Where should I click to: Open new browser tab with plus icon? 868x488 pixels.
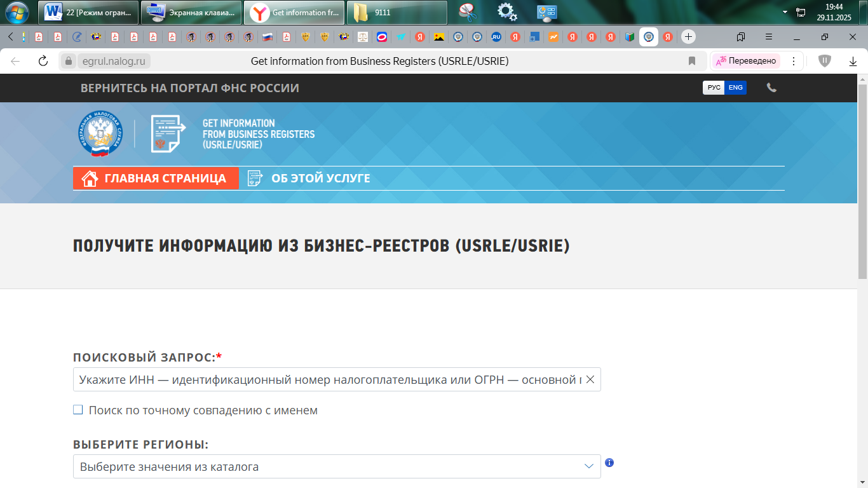[x=688, y=36]
